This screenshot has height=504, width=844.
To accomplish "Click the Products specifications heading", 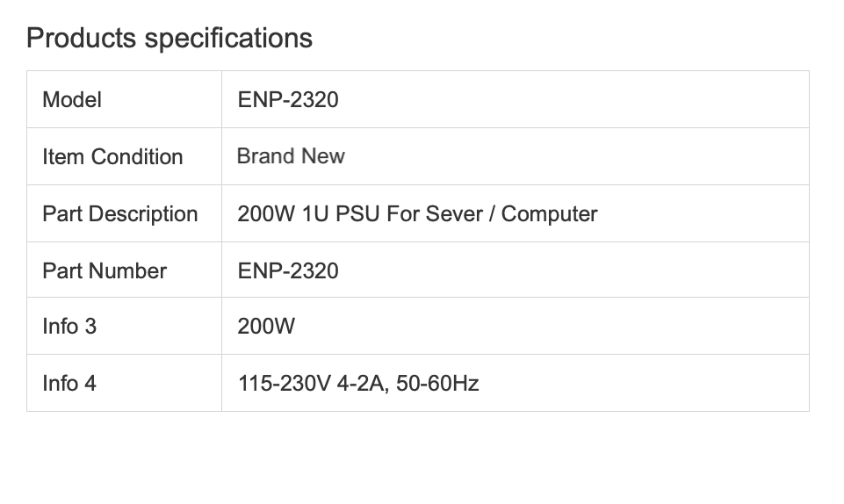I will [x=170, y=39].
